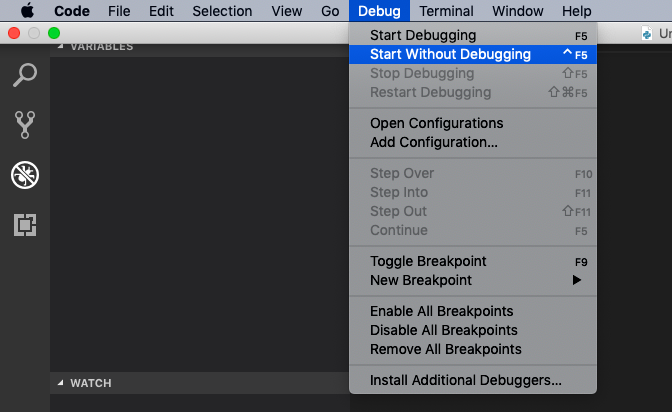Close the open Debug menu
The image size is (672, 412).
[x=379, y=11]
